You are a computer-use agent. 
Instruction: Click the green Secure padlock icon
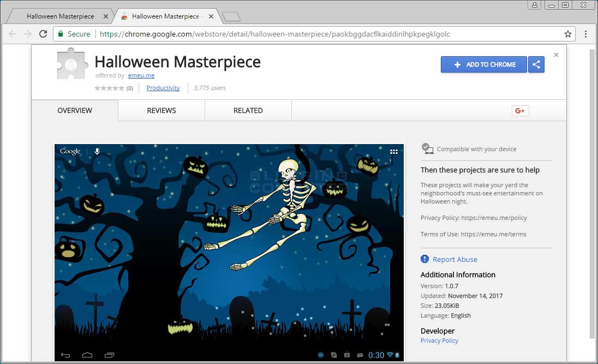[60, 34]
